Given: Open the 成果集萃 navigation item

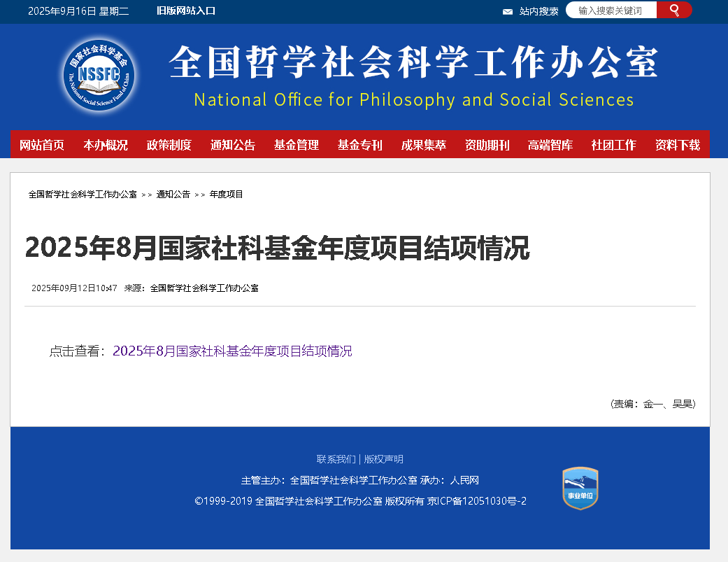Looking at the screenshot, I should [x=424, y=145].
